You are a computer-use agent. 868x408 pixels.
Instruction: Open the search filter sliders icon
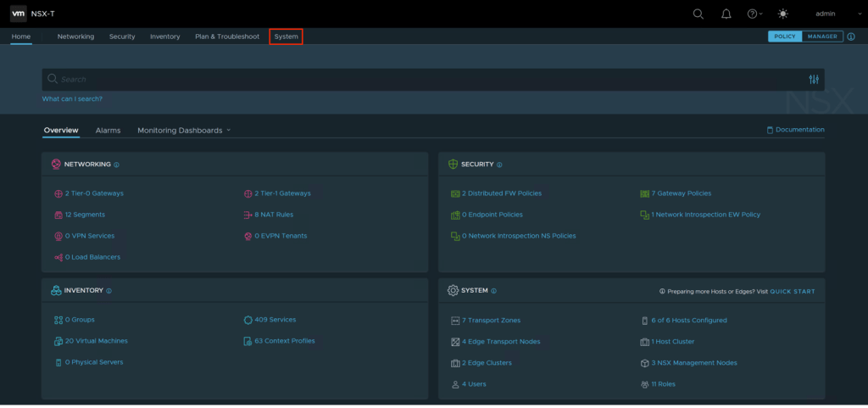click(x=814, y=79)
